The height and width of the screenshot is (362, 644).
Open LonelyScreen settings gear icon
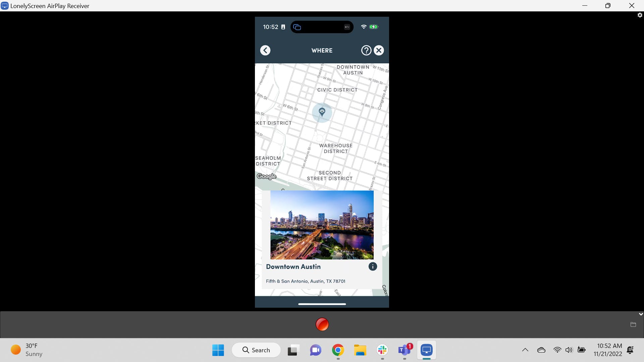coord(640,15)
